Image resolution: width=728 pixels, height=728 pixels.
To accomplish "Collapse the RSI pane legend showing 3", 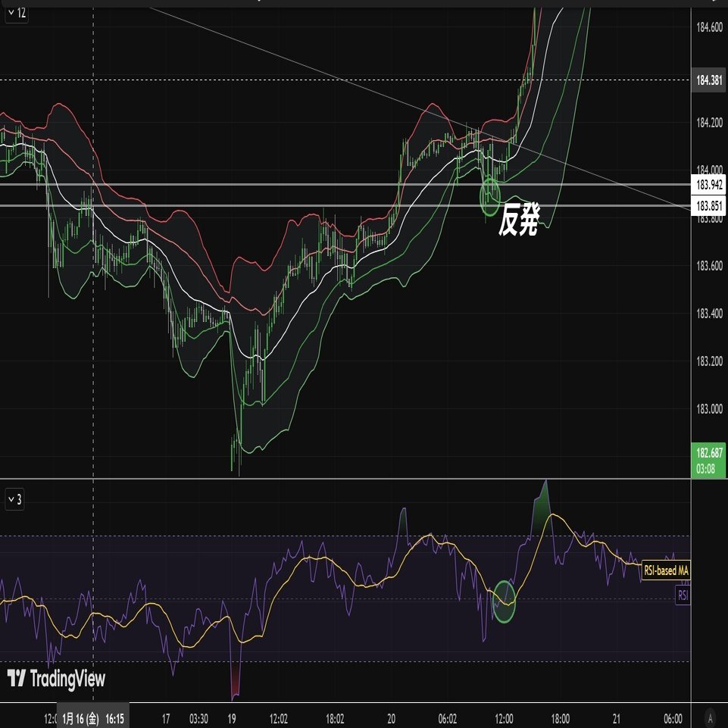I will tap(14, 499).
